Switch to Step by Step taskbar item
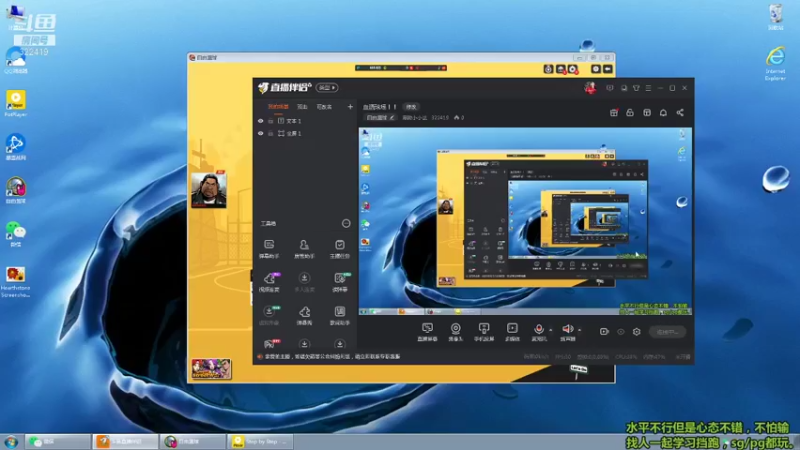Image resolution: width=800 pixels, height=450 pixels. click(260, 441)
